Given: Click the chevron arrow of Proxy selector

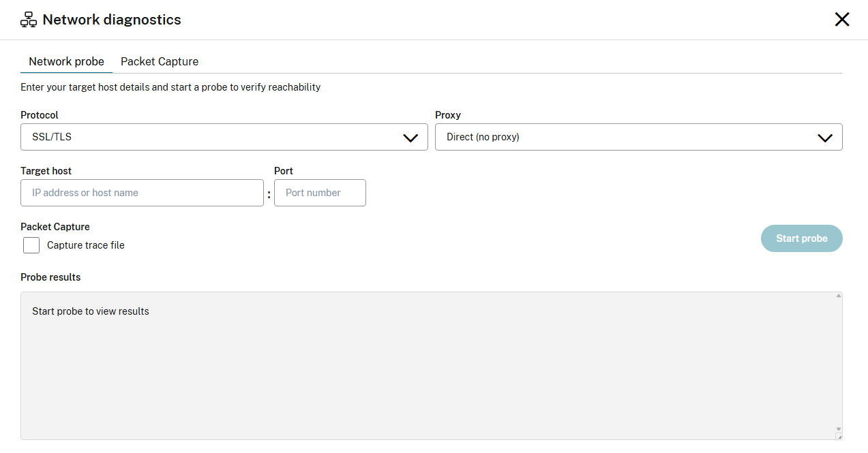Looking at the screenshot, I should (825, 138).
